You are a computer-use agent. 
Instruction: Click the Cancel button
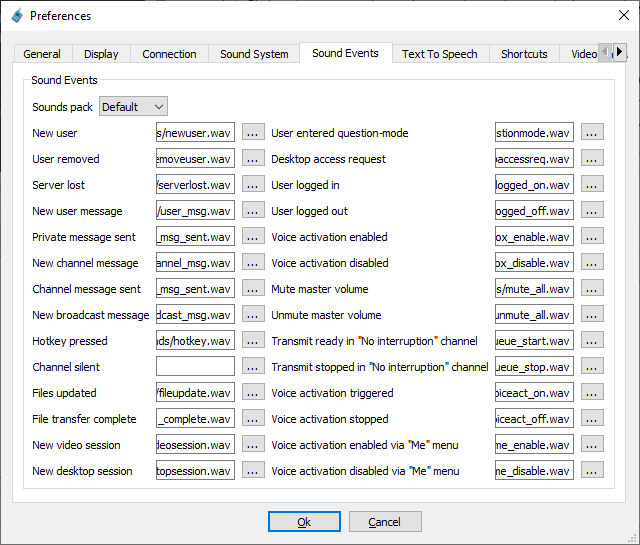click(x=385, y=521)
